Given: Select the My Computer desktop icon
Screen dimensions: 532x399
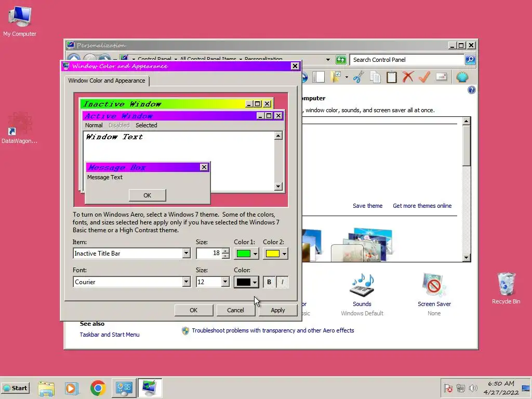Looking at the screenshot, I should (20, 21).
